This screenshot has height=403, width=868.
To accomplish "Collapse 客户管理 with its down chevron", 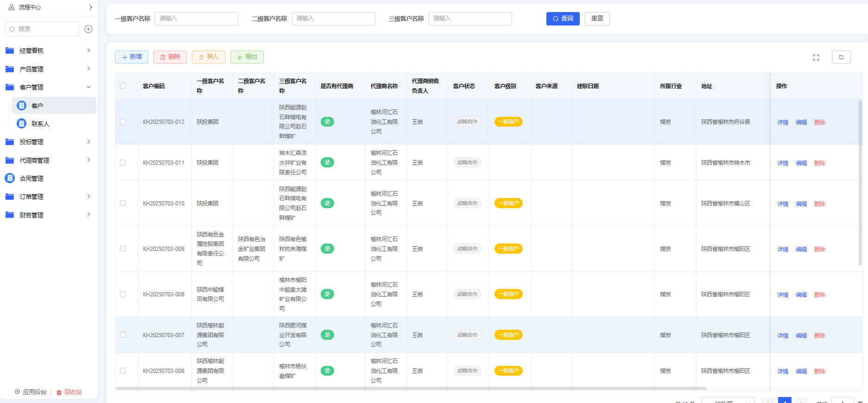I will point(89,87).
